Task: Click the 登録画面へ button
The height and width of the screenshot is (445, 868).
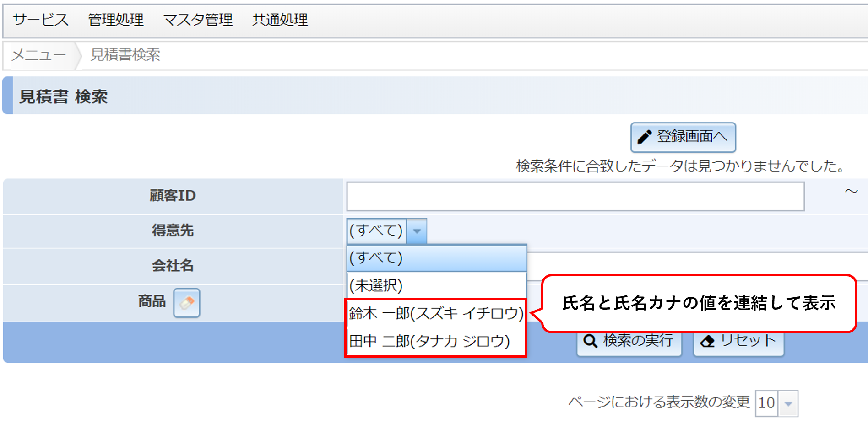Action: (683, 137)
